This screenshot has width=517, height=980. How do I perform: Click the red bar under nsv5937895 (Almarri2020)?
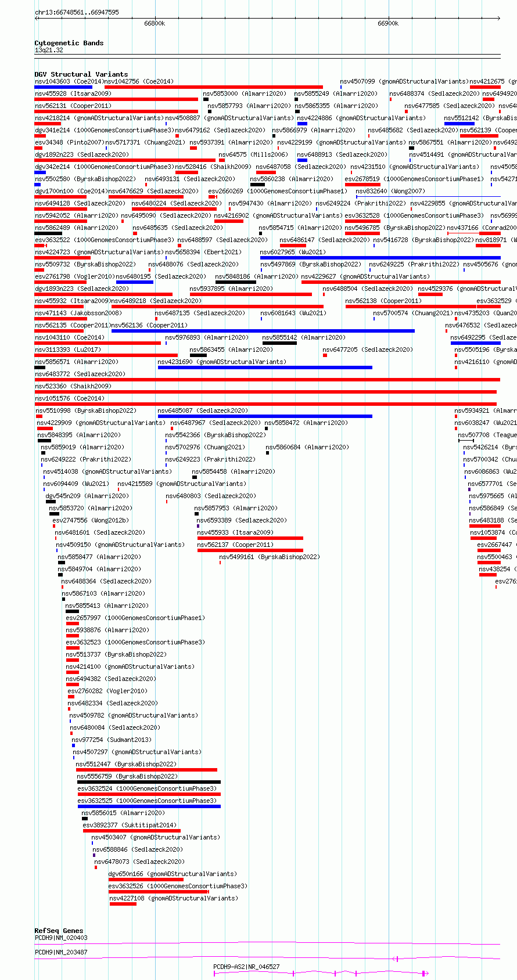[x=251, y=294]
